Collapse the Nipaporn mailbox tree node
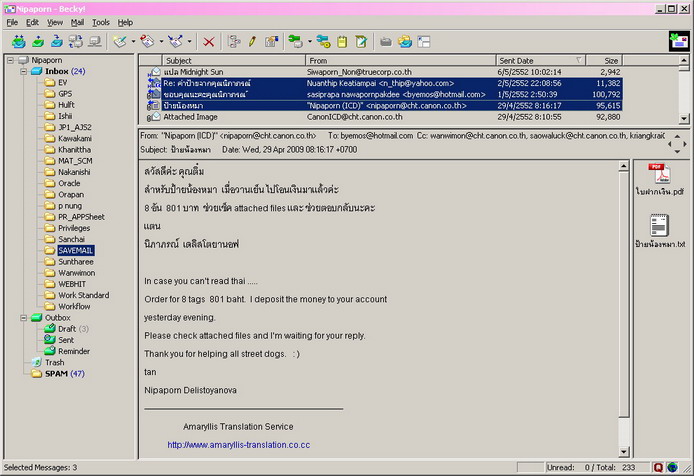 click(x=10, y=60)
